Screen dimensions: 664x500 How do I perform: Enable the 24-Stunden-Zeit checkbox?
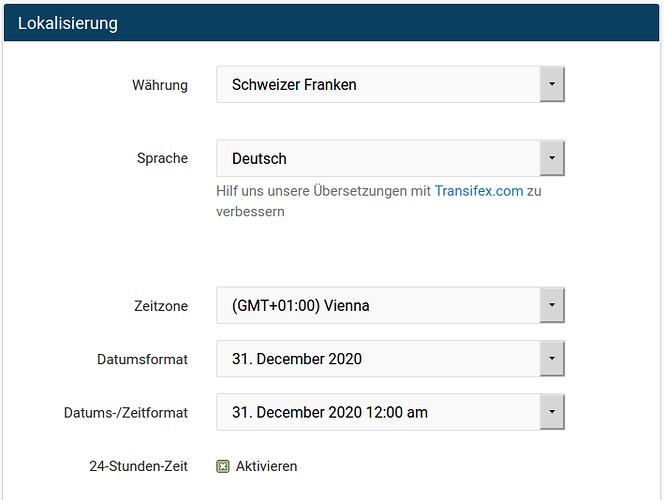pyautogui.click(x=223, y=467)
